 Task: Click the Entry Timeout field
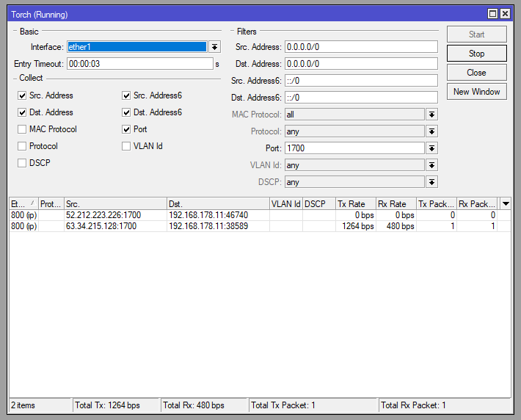[x=139, y=64]
